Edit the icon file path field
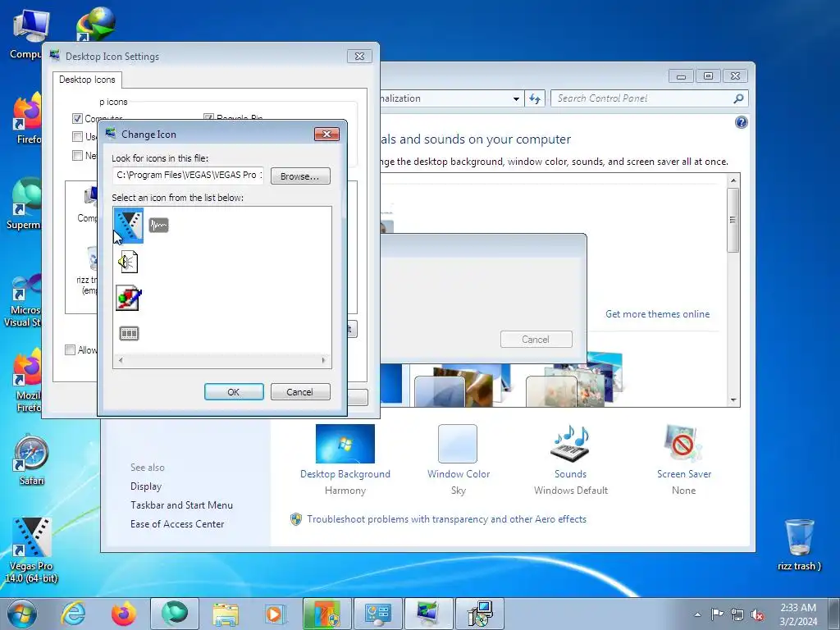 pos(188,176)
